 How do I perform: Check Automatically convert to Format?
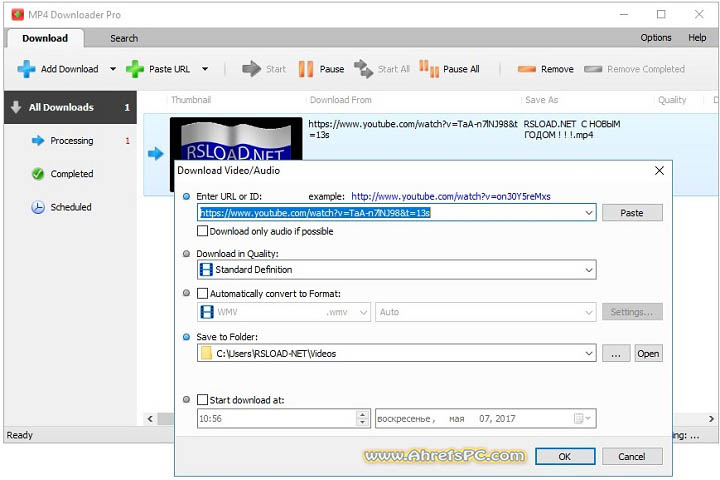tap(202, 293)
